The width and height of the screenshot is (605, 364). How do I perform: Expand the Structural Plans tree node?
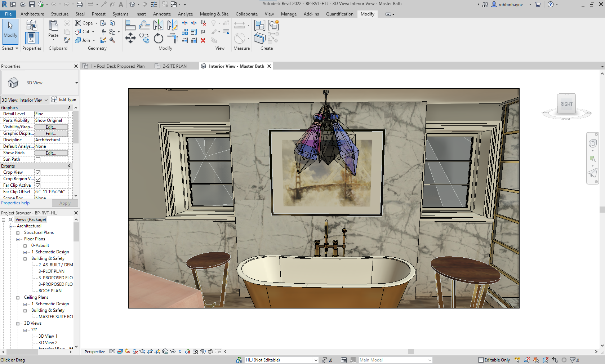click(x=18, y=233)
